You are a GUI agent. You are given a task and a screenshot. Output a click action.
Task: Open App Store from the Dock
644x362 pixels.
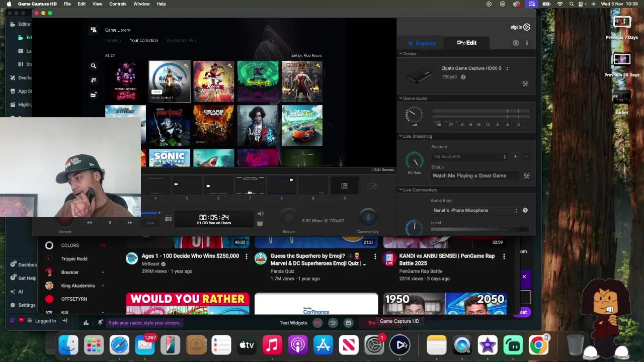click(323, 345)
